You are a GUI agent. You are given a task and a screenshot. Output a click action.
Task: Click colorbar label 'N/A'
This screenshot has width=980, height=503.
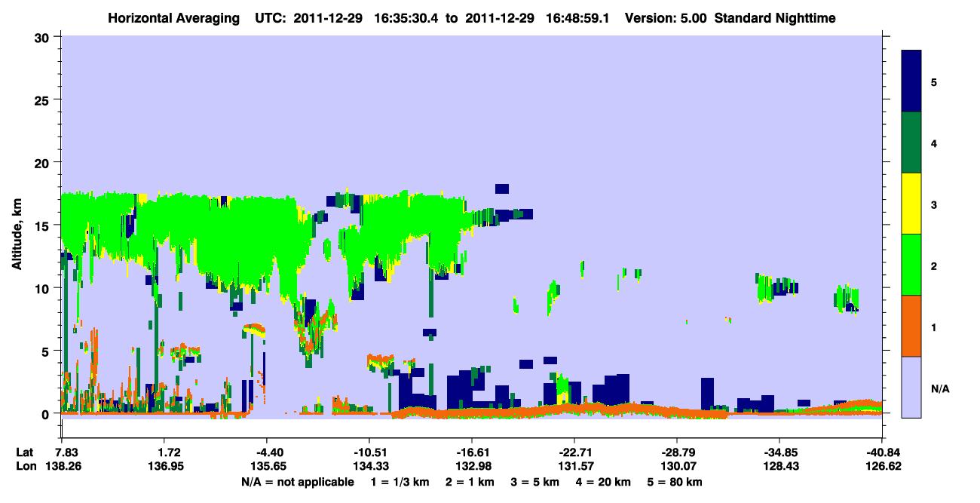click(940, 389)
